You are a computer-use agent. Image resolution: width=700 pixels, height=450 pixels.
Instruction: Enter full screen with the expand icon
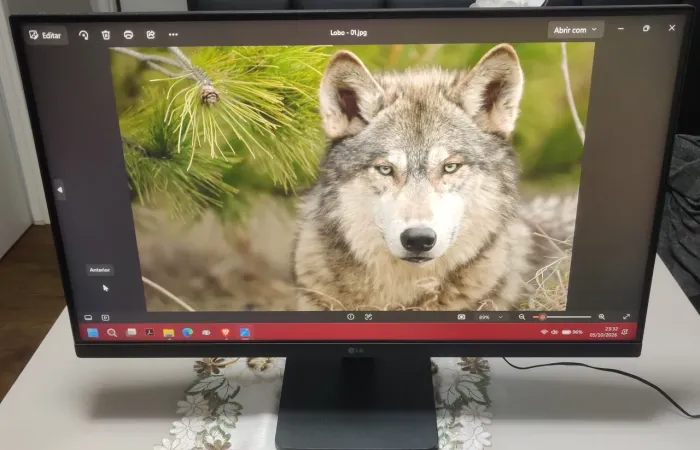click(626, 317)
